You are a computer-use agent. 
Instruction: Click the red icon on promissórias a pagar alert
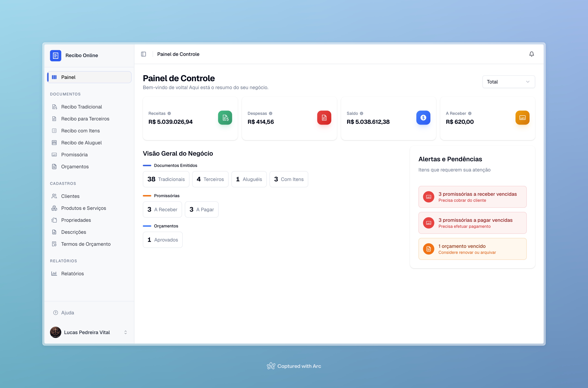tap(429, 223)
